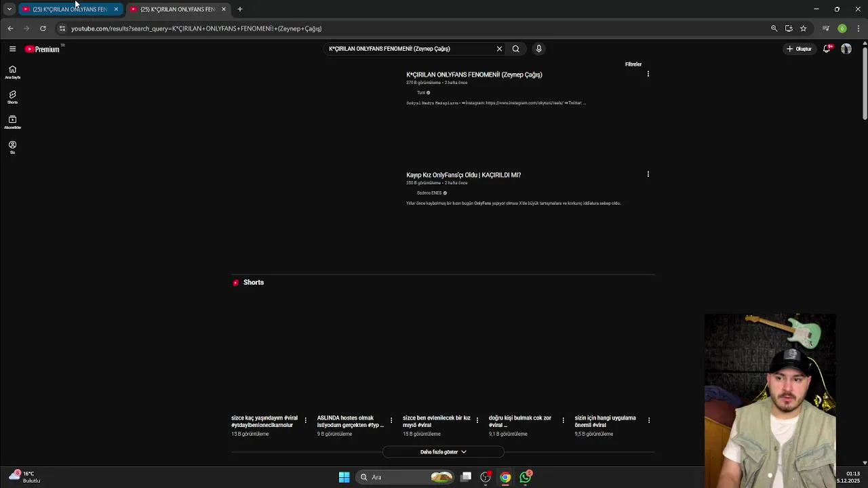The height and width of the screenshot is (488, 868).
Task: Open Kayıp Kız OnlyFans'çı Oldu video title
Action: [463, 175]
